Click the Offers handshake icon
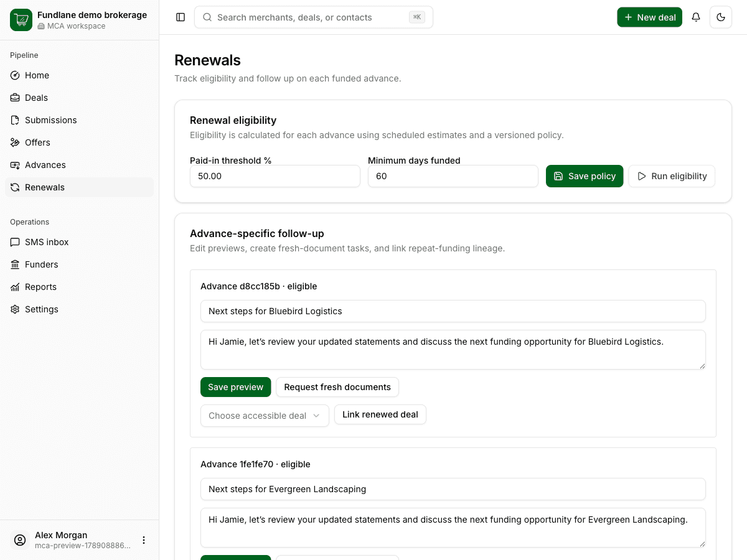Image resolution: width=747 pixels, height=560 pixels. pyautogui.click(x=15, y=142)
